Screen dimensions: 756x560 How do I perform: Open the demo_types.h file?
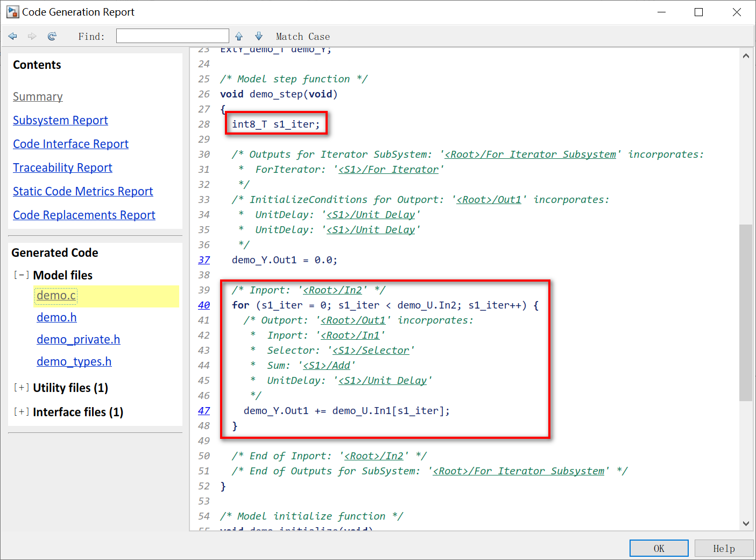click(x=74, y=362)
